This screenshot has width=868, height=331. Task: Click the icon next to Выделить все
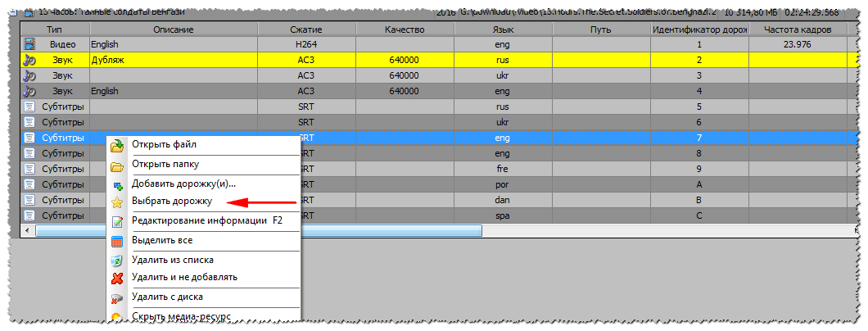pos(117,242)
